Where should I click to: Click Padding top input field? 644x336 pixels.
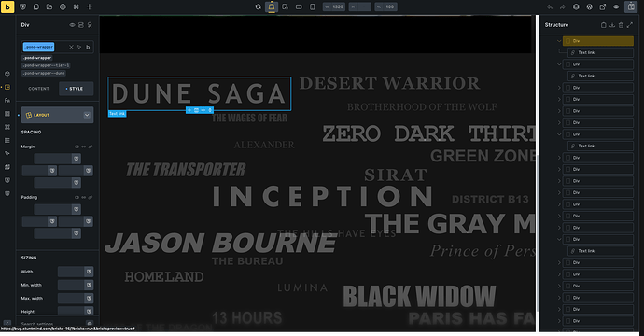click(53, 209)
